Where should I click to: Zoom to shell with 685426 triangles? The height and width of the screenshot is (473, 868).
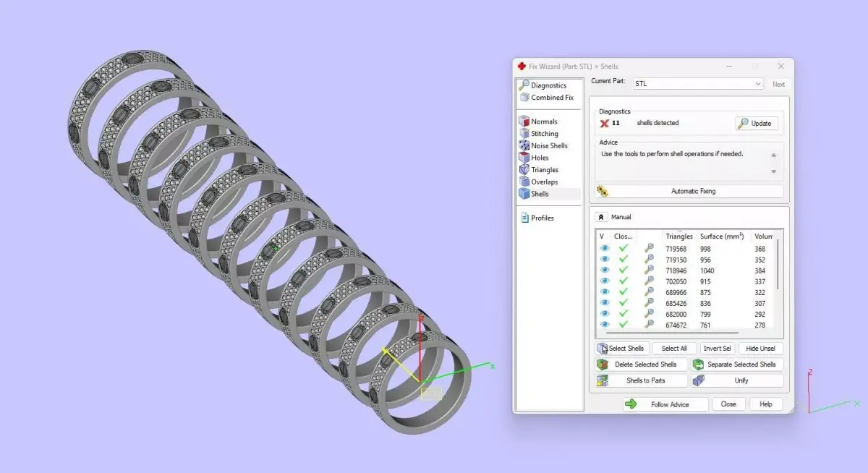point(650,302)
